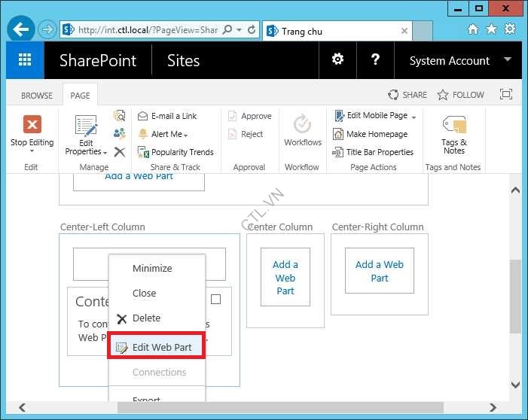
Task: Click the Workflows ribbon icon
Action: tap(302, 125)
